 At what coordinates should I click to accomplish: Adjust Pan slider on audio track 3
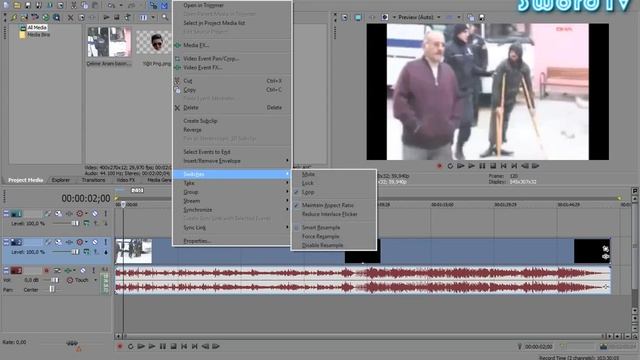[52, 289]
